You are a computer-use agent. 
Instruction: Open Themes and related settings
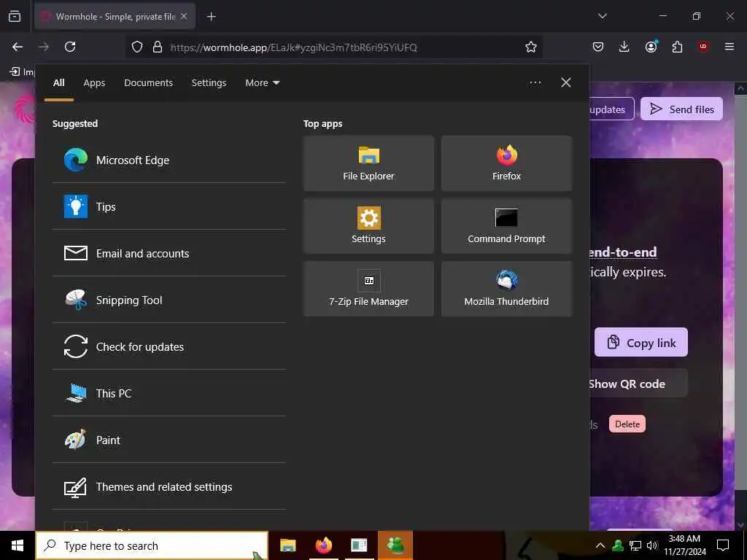coord(169,486)
